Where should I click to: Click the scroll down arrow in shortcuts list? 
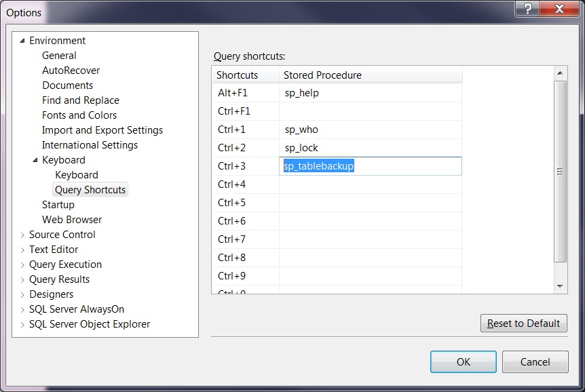pos(561,287)
